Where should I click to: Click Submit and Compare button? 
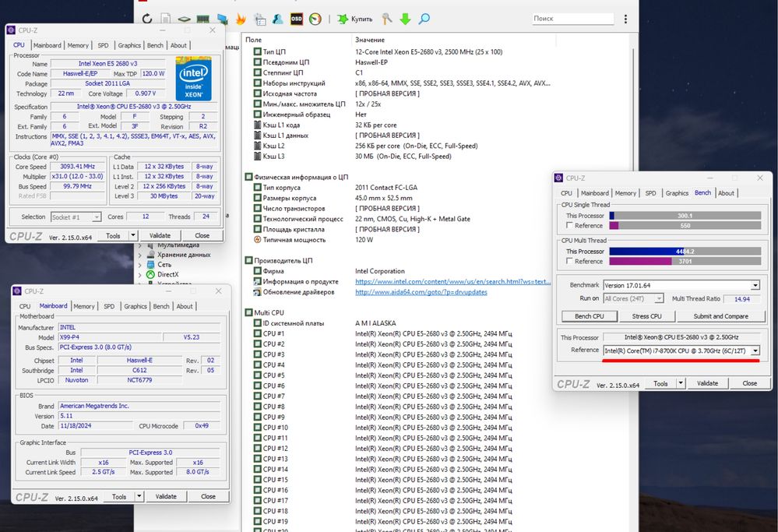[x=721, y=316]
